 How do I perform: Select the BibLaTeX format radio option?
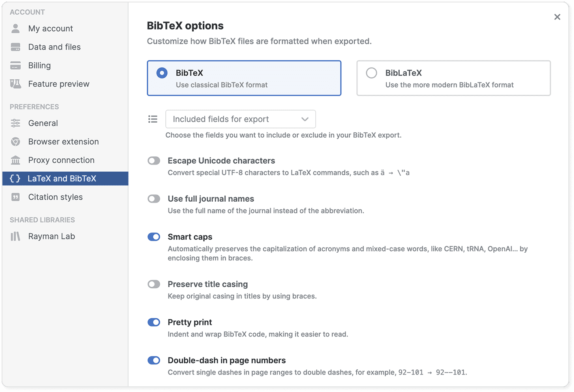pos(371,73)
